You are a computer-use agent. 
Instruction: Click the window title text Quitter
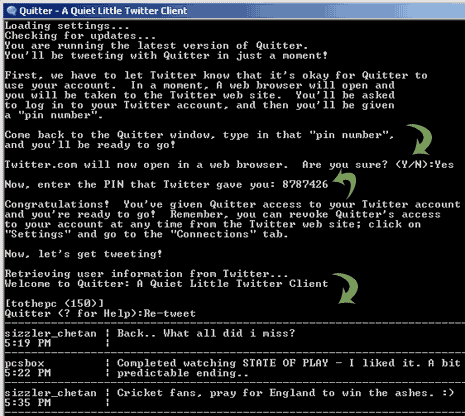(103, 11)
